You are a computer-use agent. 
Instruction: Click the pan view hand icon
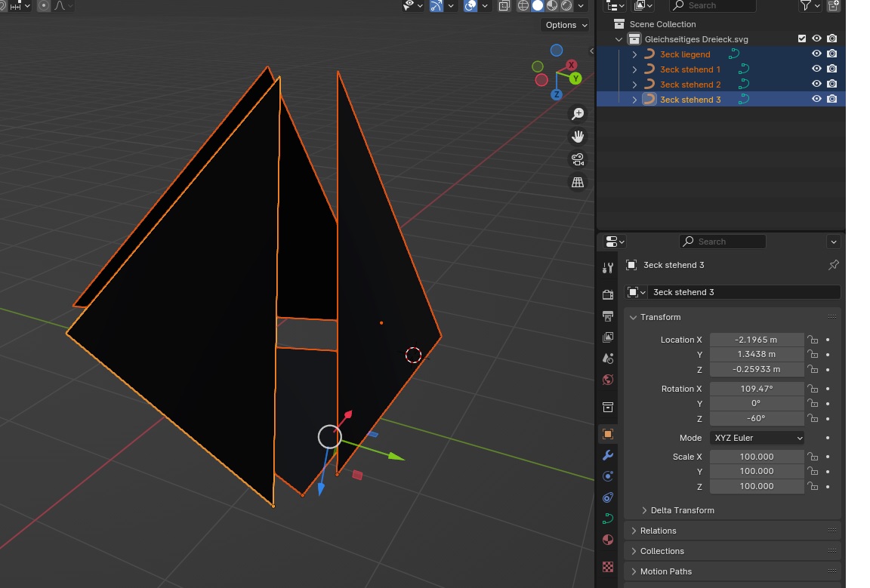coord(578,137)
